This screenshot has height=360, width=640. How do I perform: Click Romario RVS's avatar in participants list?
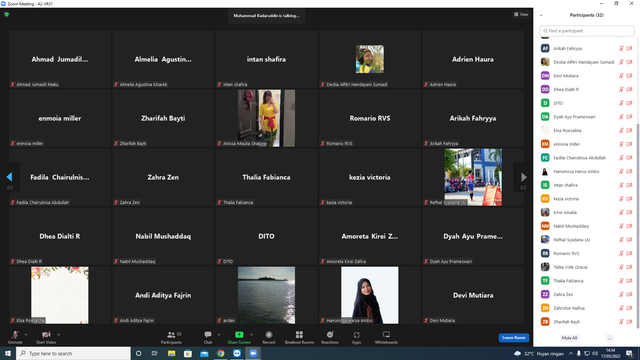(545, 253)
